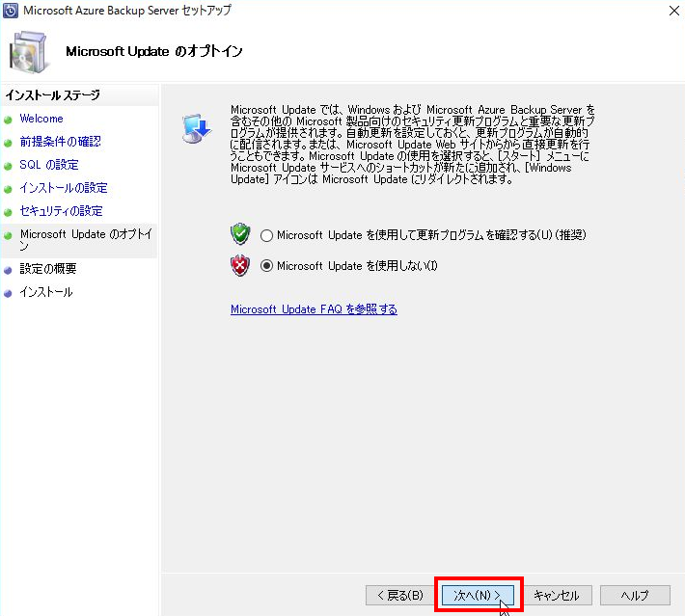685x616 pixels.
Task: Click the Azure Backup Server title bar icon
Action: pos(11,11)
